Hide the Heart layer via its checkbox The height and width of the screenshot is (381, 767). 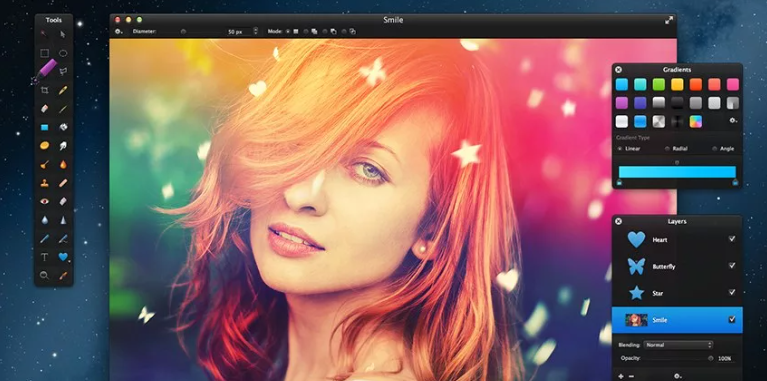[732, 239]
